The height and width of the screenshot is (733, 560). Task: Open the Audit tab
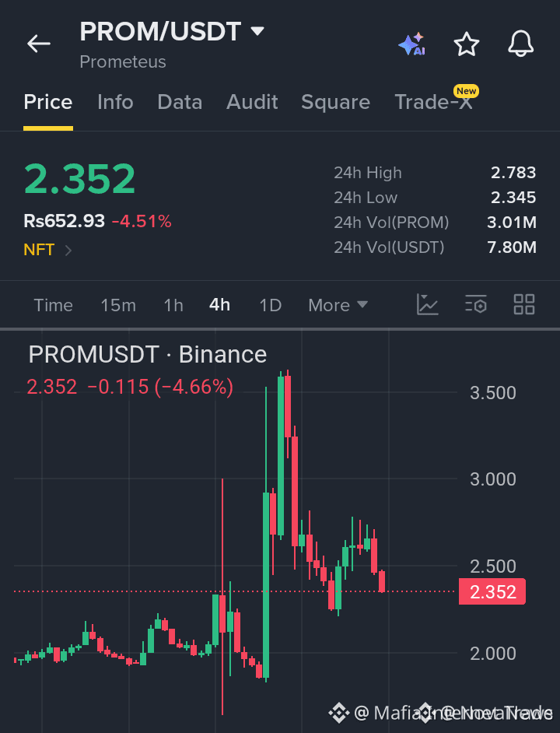pos(253,102)
